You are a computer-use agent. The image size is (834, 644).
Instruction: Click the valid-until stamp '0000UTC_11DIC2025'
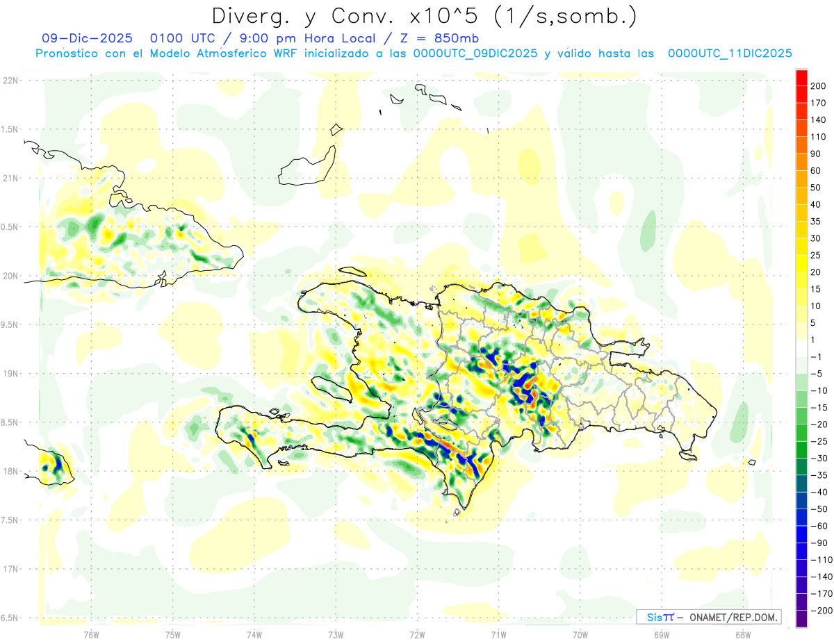[x=730, y=53]
